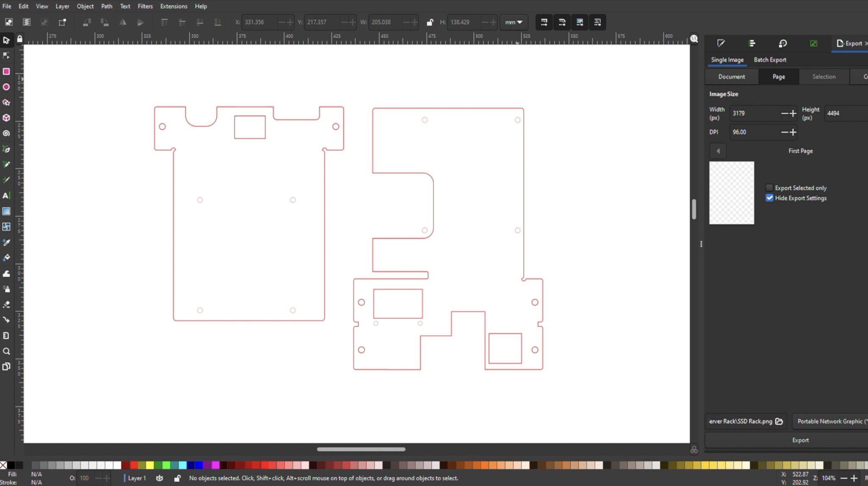Pick the yellow palette swatch

click(x=150, y=465)
